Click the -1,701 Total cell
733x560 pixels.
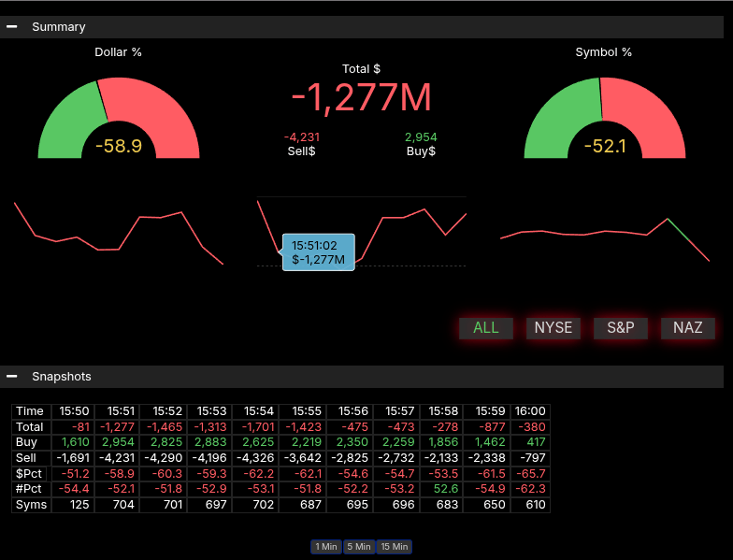coord(256,426)
